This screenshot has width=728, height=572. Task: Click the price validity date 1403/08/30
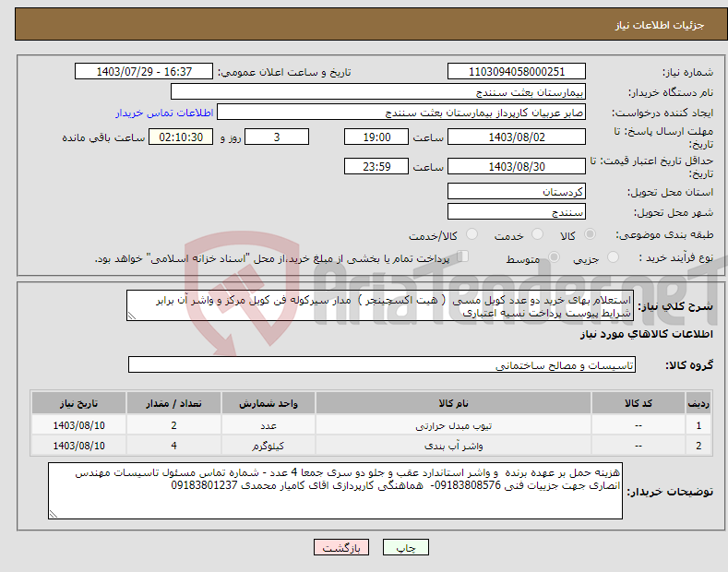(517, 166)
